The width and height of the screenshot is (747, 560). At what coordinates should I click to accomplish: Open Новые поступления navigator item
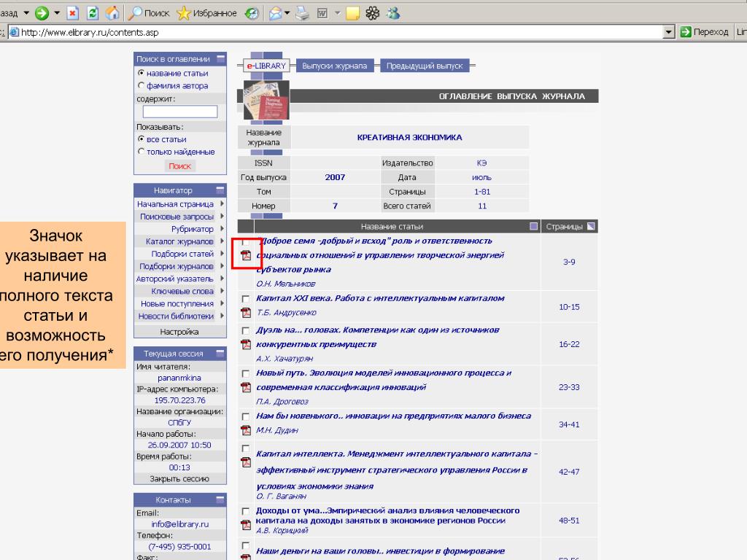click(x=177, y=303)
